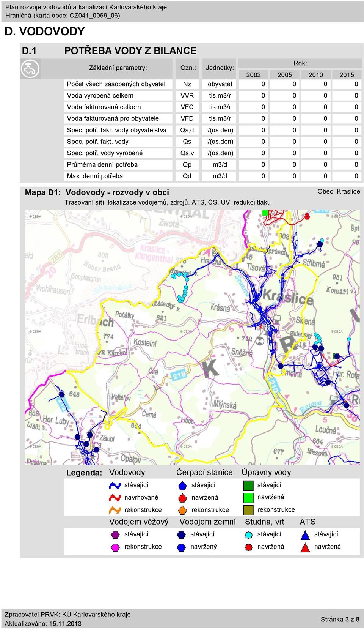Click the blue existing water pipeline legend icon
This screenshot has height=629, width=364.
pos(115,485)
